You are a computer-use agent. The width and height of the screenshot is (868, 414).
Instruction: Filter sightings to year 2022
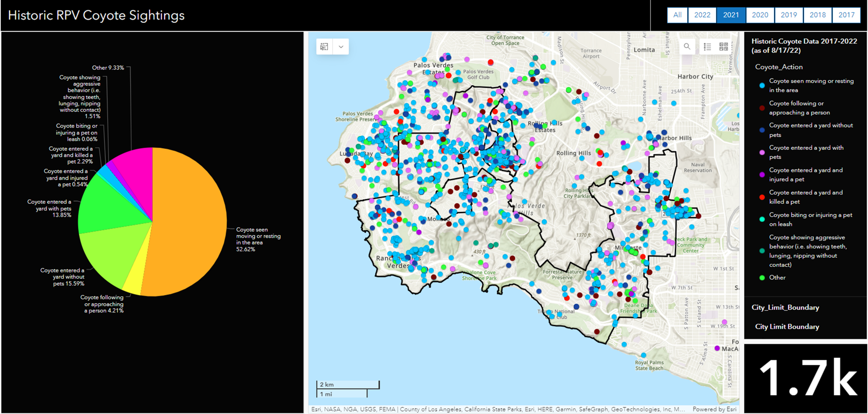[702, 15]
